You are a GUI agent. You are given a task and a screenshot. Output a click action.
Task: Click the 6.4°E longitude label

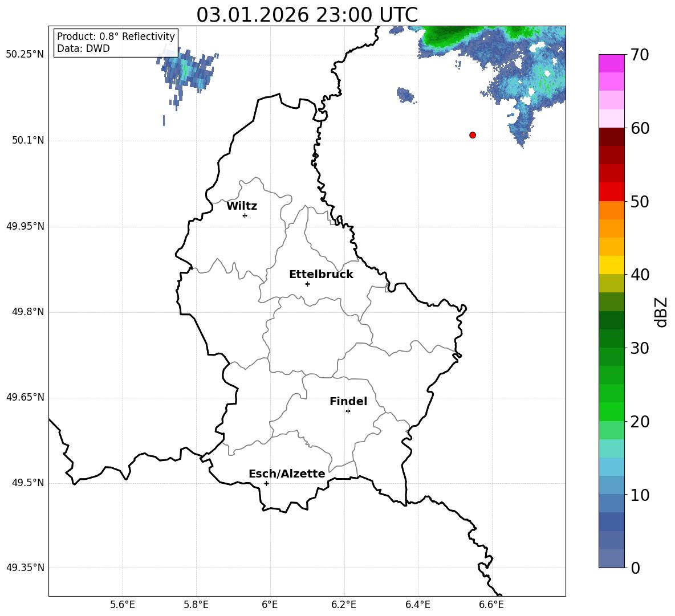click(x=417, y=605)
